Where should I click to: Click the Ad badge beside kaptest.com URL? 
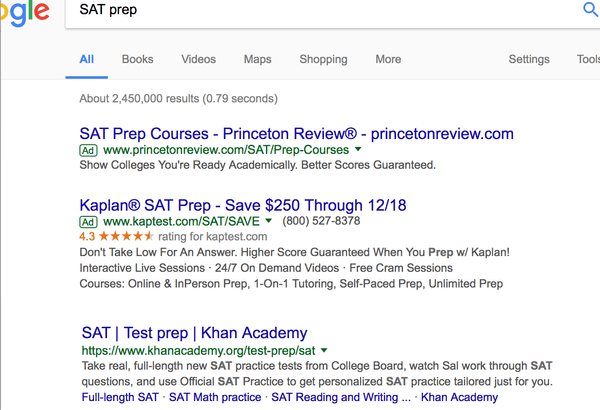(88, 222)
